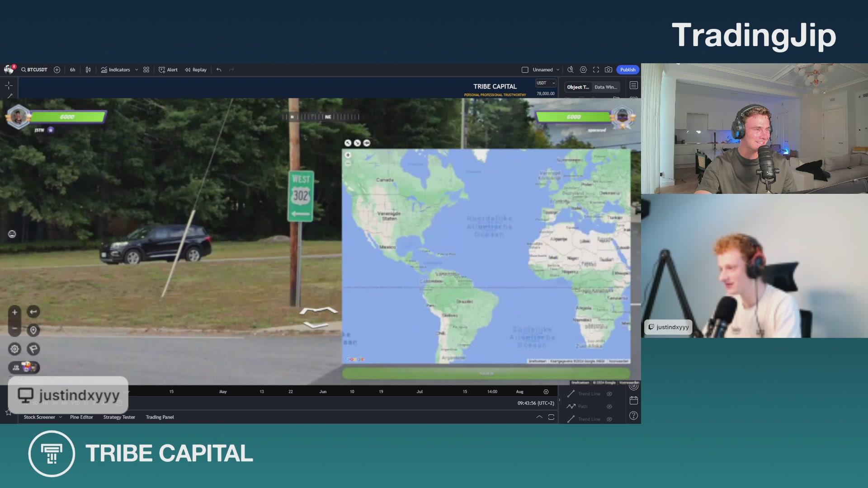The image size is (868, 488).
Task: Open the watchlist panel icon on right sidebar
Action: tap(633, 85)
